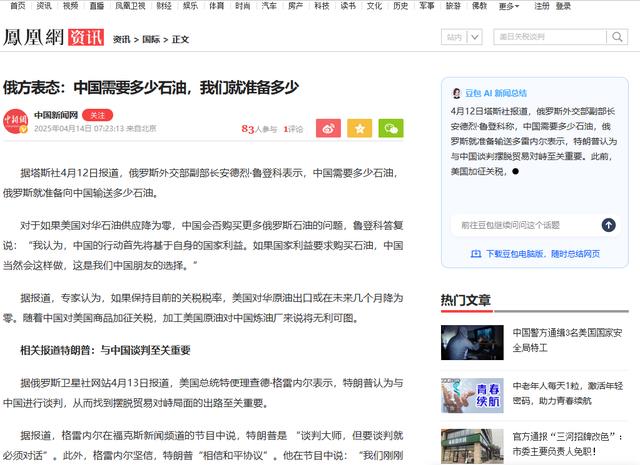This screenshot has width=640, height=465.
Task: Click the 注册 register link
Action: pos(542,6)
